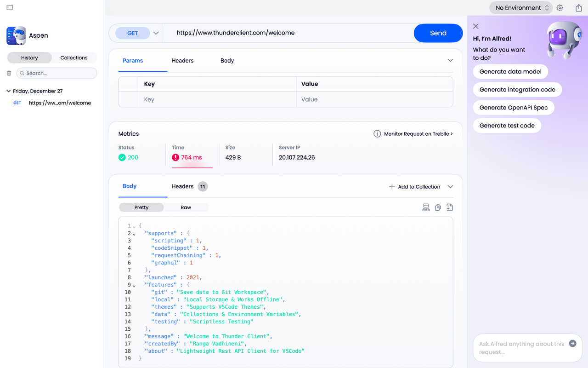Click Generate test code
Screen dimensions: 588x368
(507, 125)
